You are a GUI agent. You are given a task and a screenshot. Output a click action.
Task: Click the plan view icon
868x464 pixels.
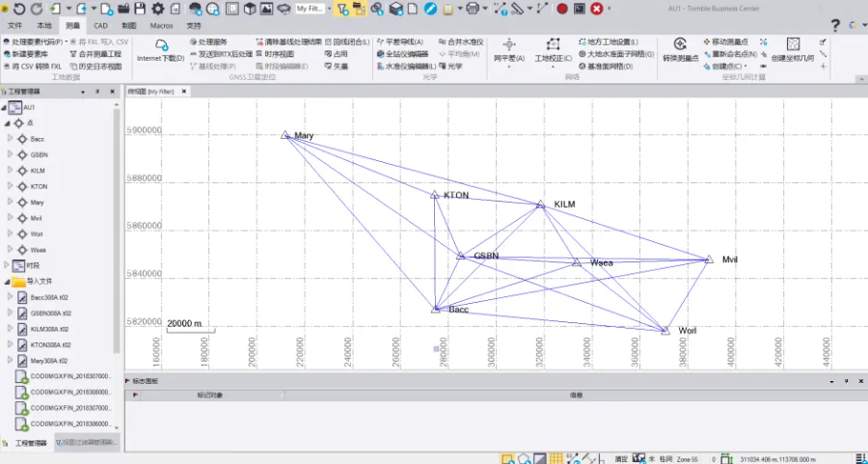pos(232,9)
